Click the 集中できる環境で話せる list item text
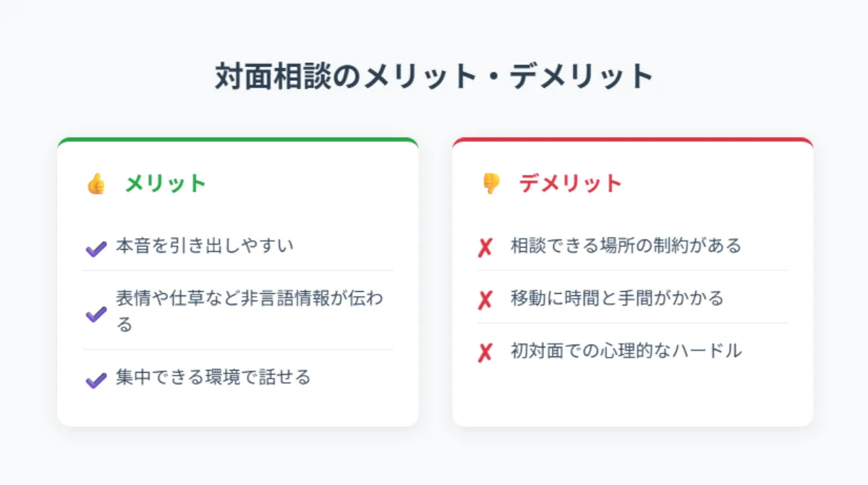Image resolution: width=868 pixels, height=485 pixels. (x=213, y=377)
